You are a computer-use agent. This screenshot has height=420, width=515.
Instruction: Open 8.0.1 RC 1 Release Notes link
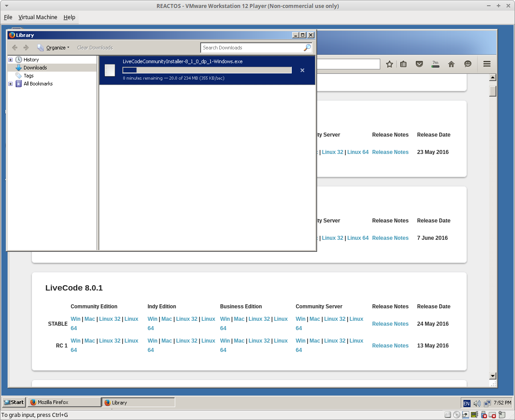(x=390, y=346)
